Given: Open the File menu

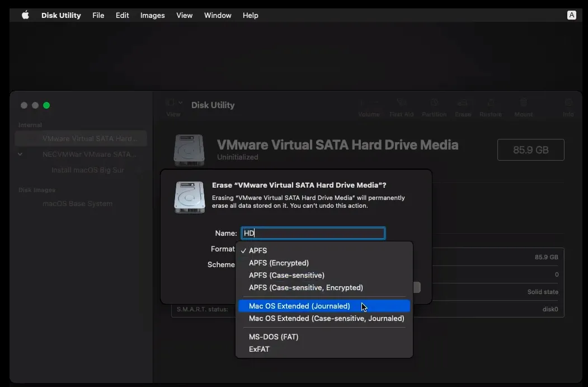Looking at the screenshot, I should click(x=98, y=15).
